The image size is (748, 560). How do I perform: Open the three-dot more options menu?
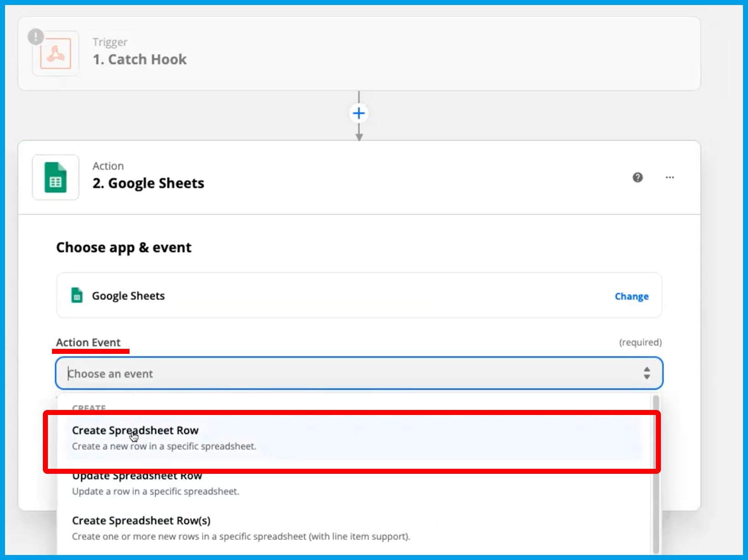pos(670,177)
